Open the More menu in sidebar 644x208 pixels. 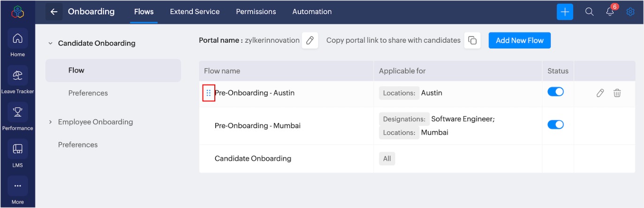(x=17, y=190)
